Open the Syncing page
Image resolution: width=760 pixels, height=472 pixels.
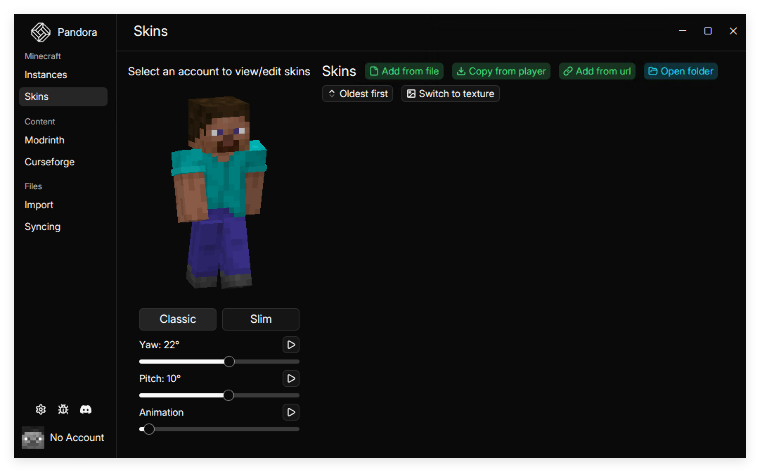pyautogui.click(x=63, y=227)
